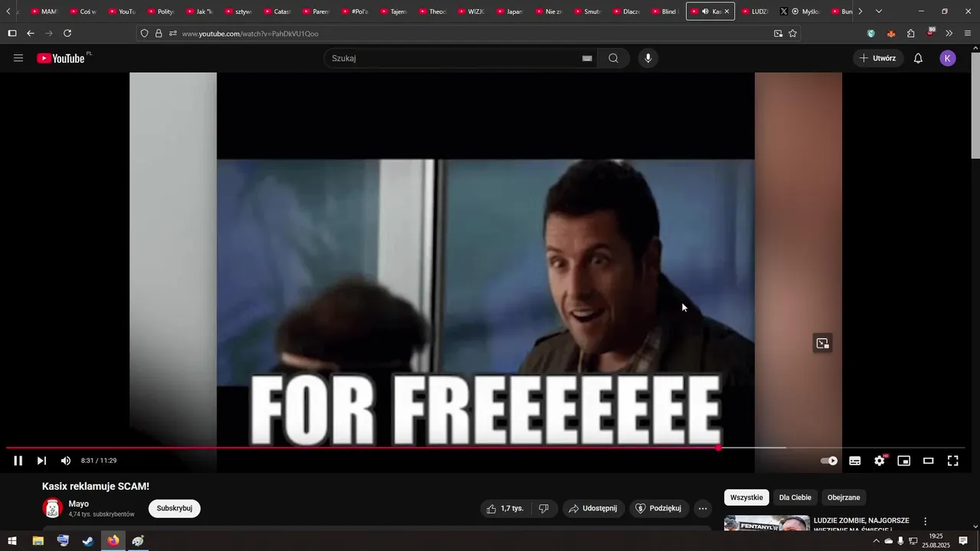Viewport: 980px width, 551px height.
Task: Reload the current page
Action: click(67, 34)
